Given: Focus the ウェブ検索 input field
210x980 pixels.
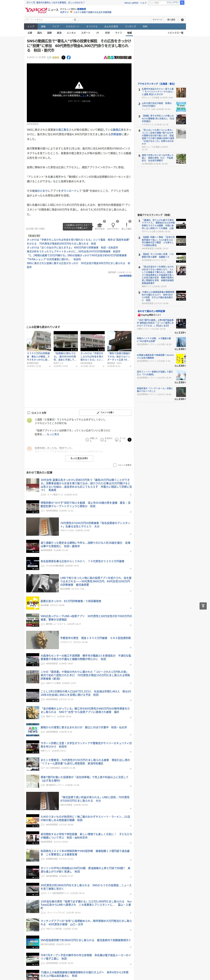Looking at the screenshot, I should (157, 3).
